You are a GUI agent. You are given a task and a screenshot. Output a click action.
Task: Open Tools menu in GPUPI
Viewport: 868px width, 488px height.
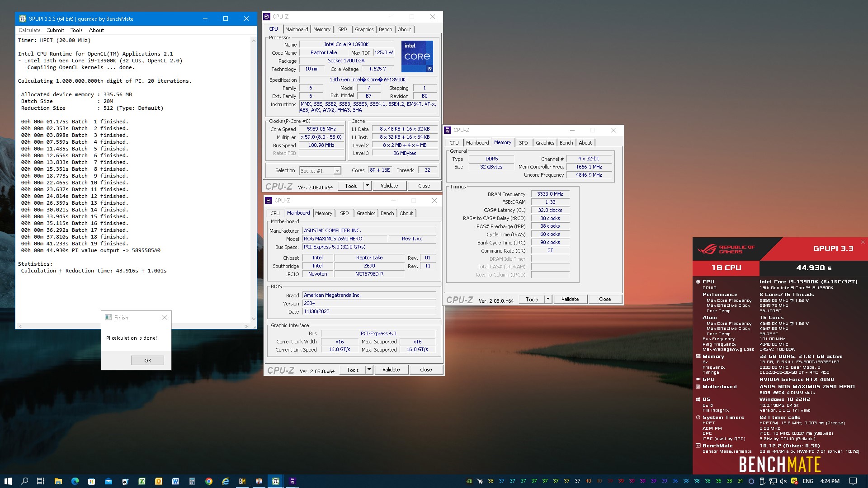point(76,30)
